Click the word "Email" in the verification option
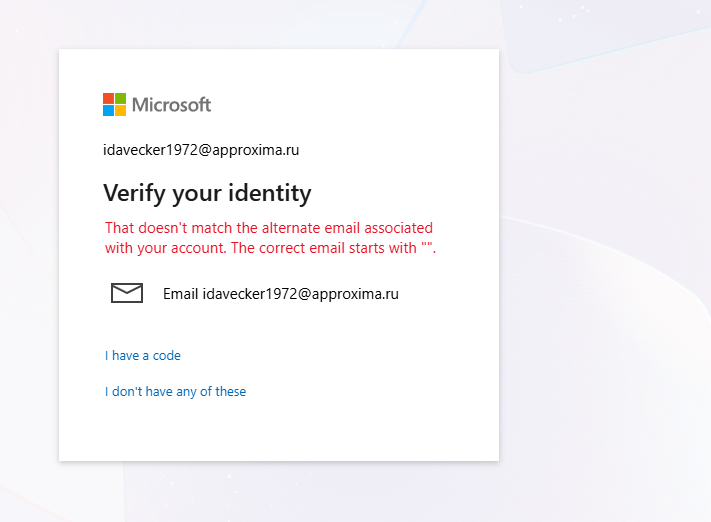The height and width of the screenshot is (522, 711). point(180,294)
